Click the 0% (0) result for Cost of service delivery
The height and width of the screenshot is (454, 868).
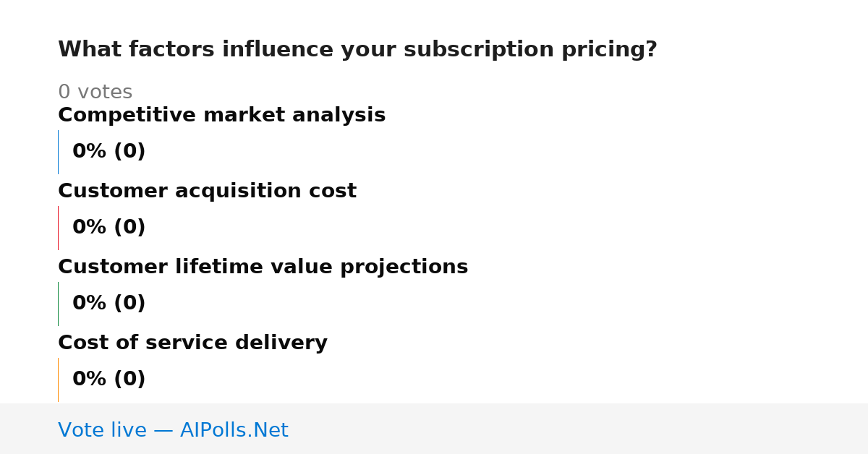[109, 380]
